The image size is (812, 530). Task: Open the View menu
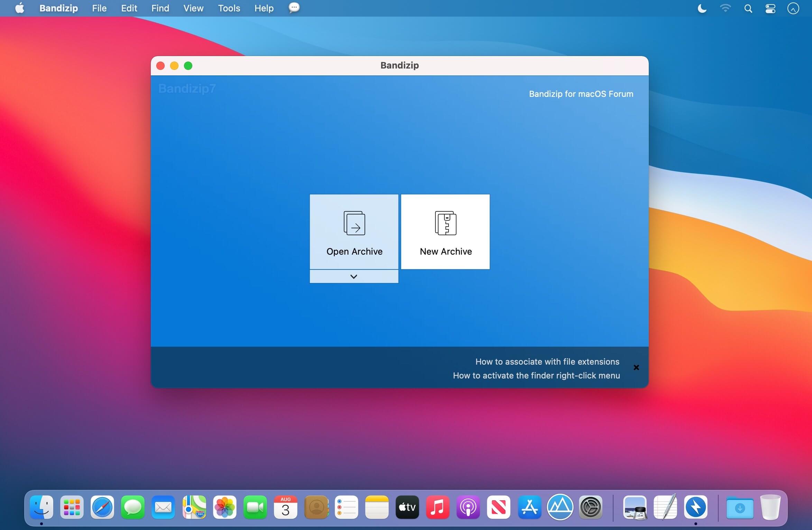[x=193, y=8]
